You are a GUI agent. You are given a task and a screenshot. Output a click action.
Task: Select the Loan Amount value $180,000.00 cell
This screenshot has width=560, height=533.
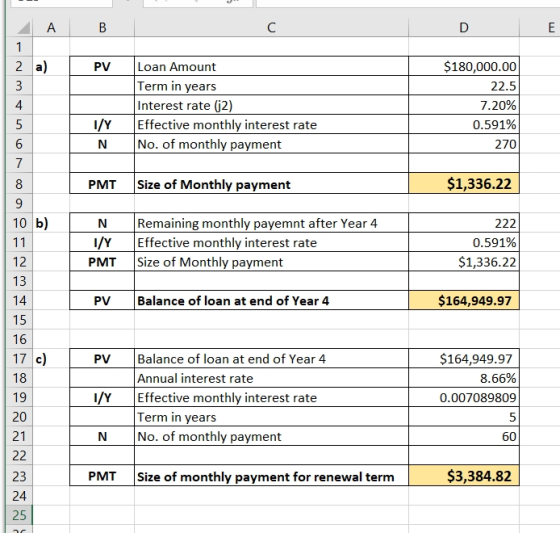coord(464,66)
